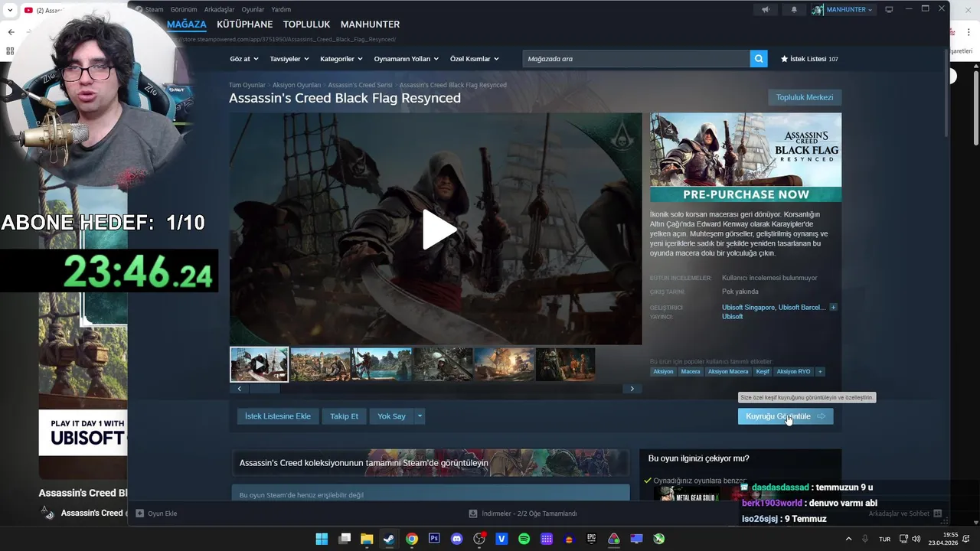Open Steam announcements megaphone icon
The height and width of the screenshot is (551, 980).
pos(766,9)
